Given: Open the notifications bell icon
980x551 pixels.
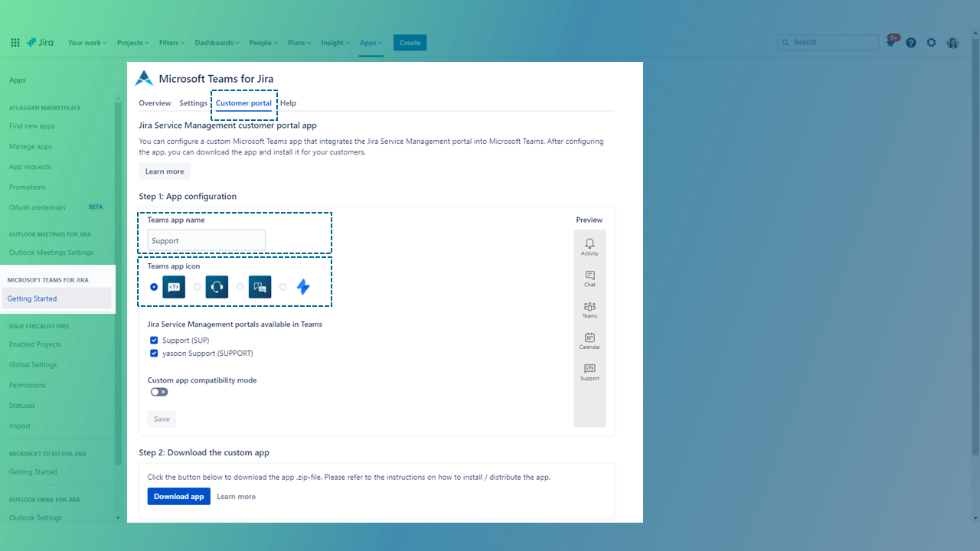Looking at the screenshot, I should click(x=891, y=43).
